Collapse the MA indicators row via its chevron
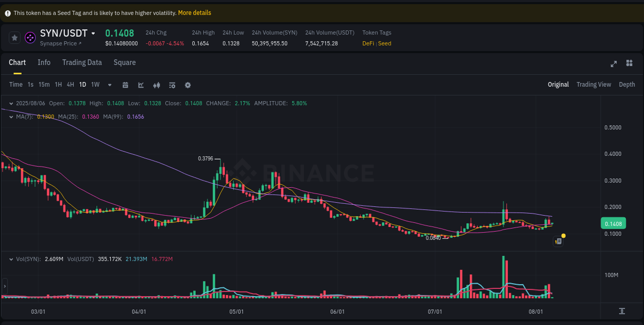644x325 pixels. pos(10,117)
